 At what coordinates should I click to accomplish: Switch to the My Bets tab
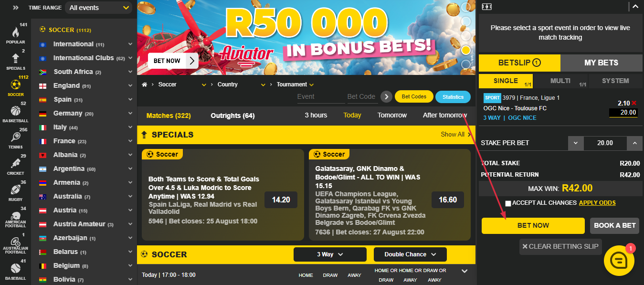click(x=601, y=63)
